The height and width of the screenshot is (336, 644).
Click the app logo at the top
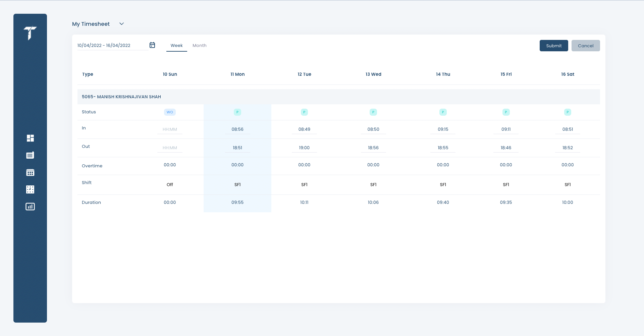(30, 34)
